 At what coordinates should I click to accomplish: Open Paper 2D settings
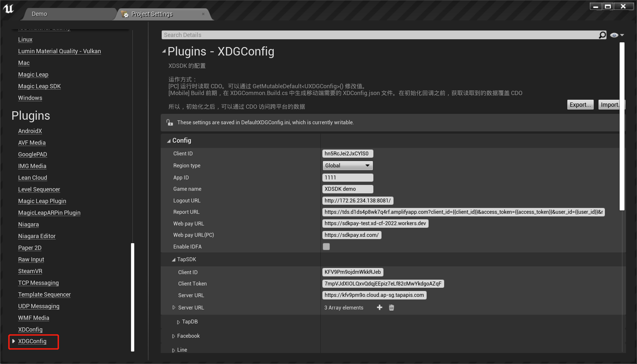[30, 248]
